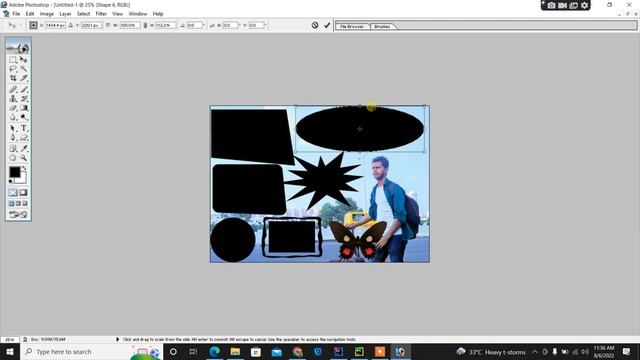The width and height of the screenshot is (640, 360).
Task: Select the Path Selection tool
Action: click(13, 129)
